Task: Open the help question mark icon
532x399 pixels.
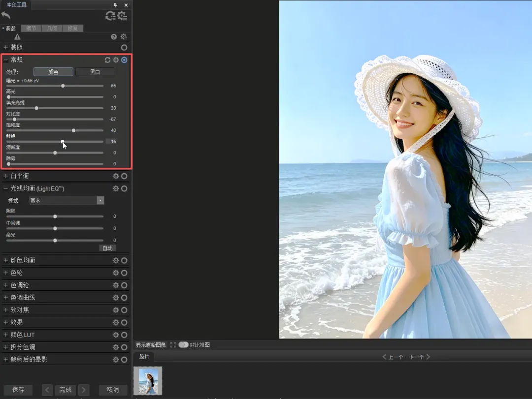Action: click(114, 37)
